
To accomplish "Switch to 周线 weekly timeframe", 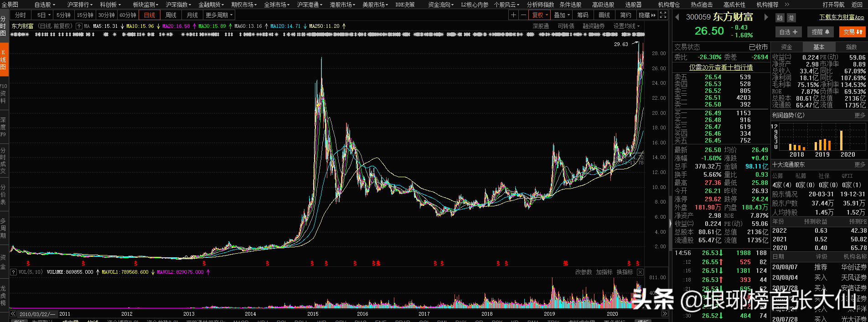I will [171, 15].
